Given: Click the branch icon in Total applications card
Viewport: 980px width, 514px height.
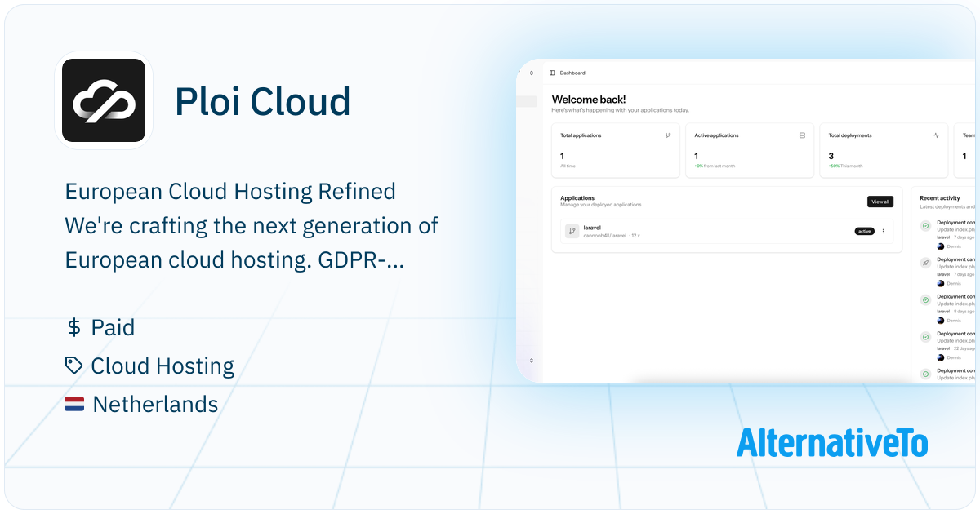Looking at the screenshot, I should 668,135.
